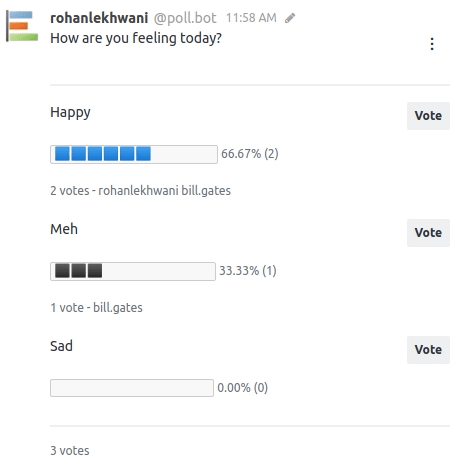Screen dimensions: 468x469
Task: Open the three-dot message actions menu
Action: 432,44
